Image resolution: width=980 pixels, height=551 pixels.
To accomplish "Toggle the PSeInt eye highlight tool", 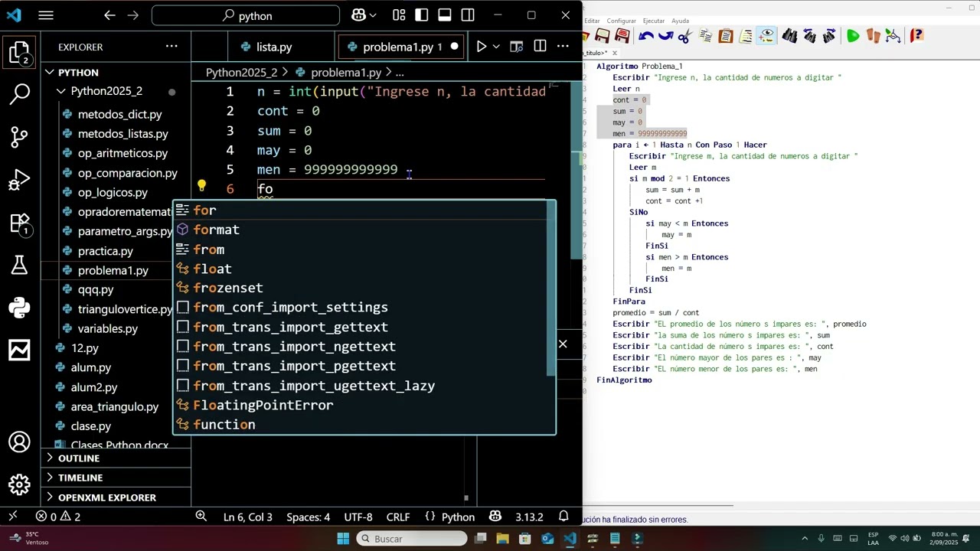I will pyautogui.click(x=766, y=35).
